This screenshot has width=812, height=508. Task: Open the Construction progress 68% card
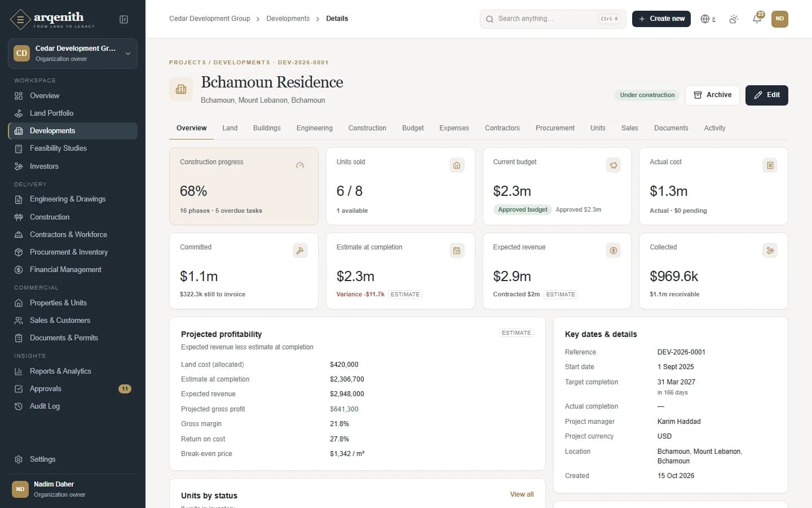(x=244, y=186)
